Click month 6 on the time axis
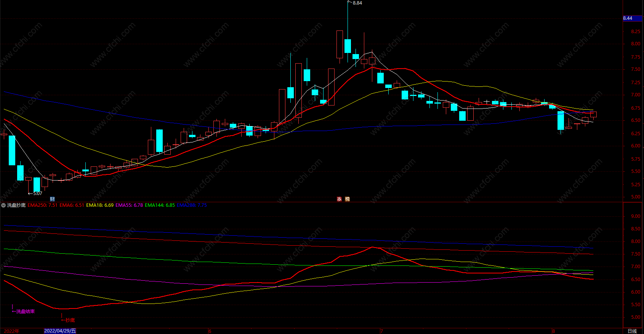Screen dimensions: 644x334 210,331
